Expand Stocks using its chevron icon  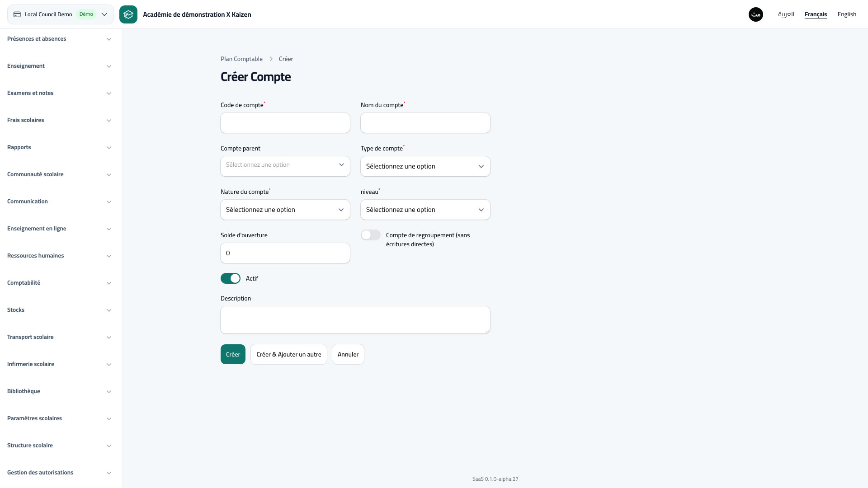point(109,310)
